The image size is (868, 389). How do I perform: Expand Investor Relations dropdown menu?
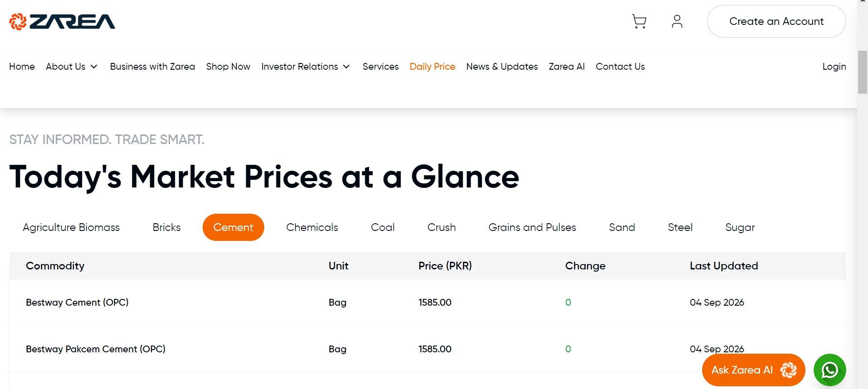(305, 67)
